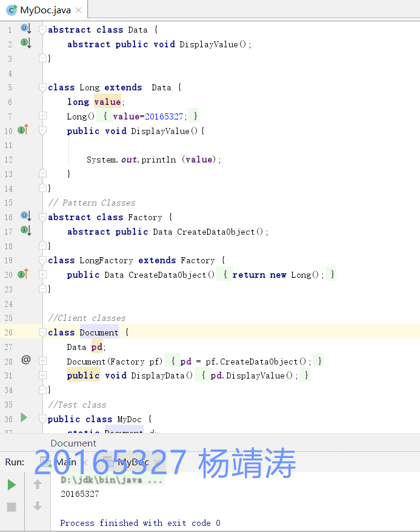
Task: Click the console output '20165327'
Action: [79, 494]
